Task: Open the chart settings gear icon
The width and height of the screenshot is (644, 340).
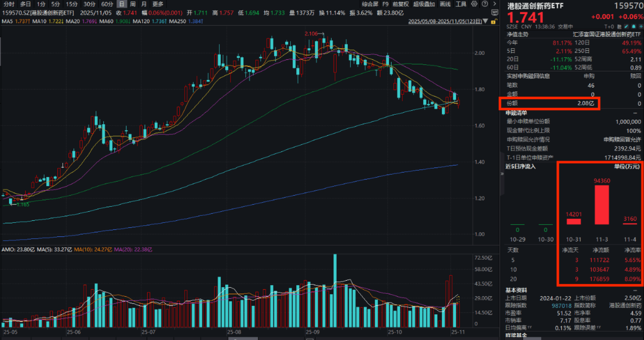Action: pyautogui.click(x=474, y=4)
